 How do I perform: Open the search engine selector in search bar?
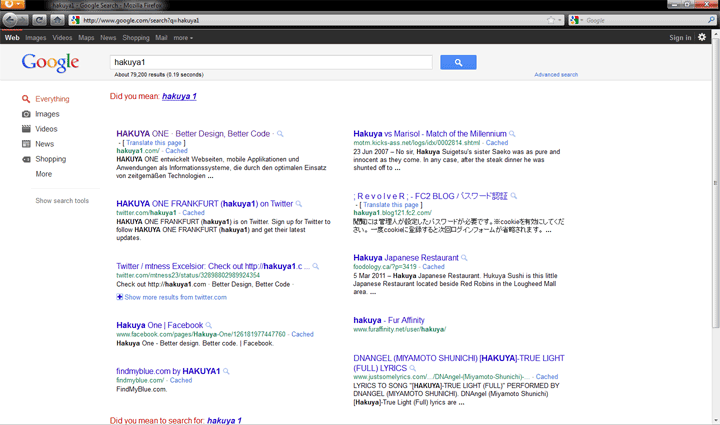[576, 20]
